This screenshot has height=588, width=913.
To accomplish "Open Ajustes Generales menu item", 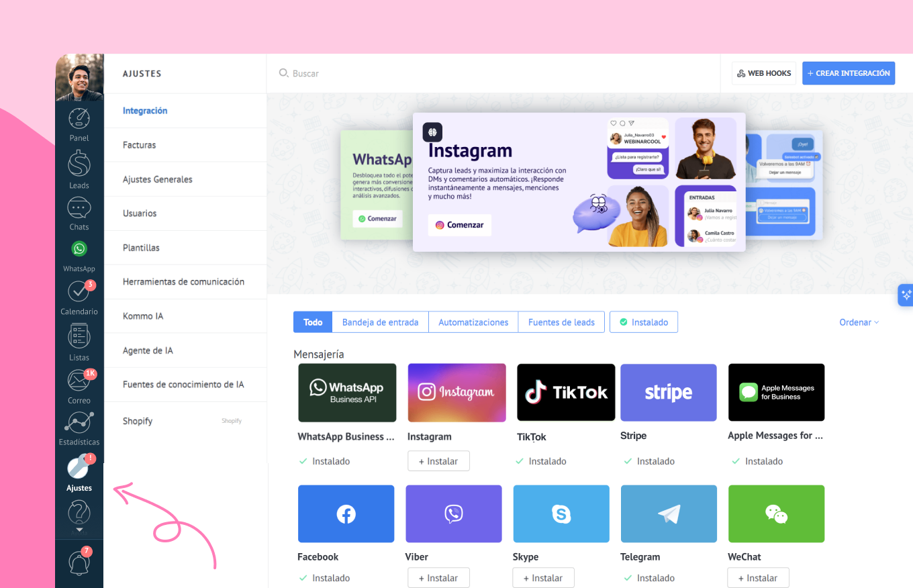I will click(185, 179).
